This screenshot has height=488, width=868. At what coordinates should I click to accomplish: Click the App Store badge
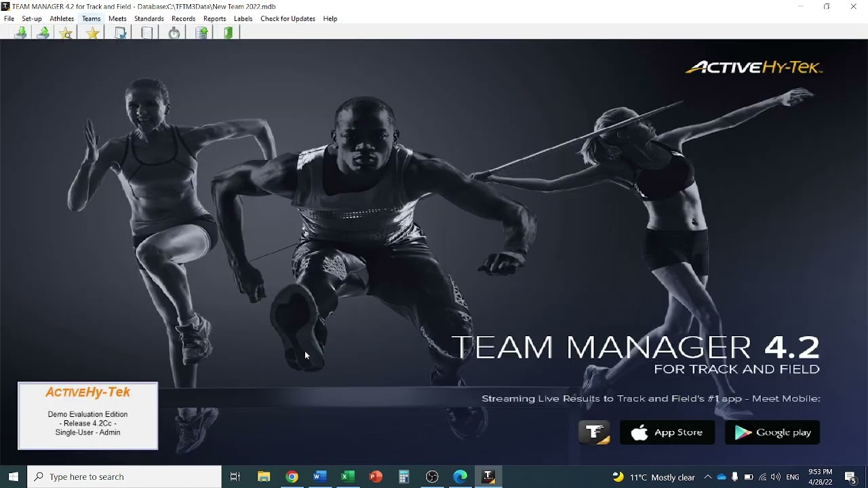(667, 432)
